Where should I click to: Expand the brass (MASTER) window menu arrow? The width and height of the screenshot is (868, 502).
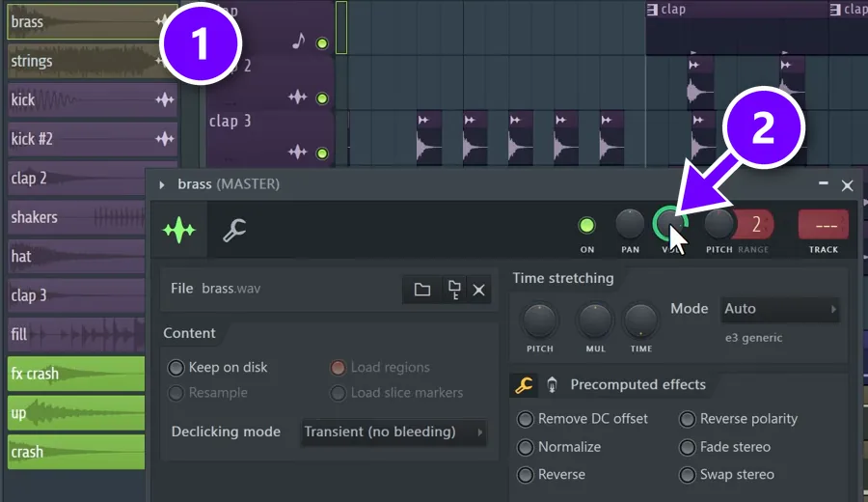(162, 185)
